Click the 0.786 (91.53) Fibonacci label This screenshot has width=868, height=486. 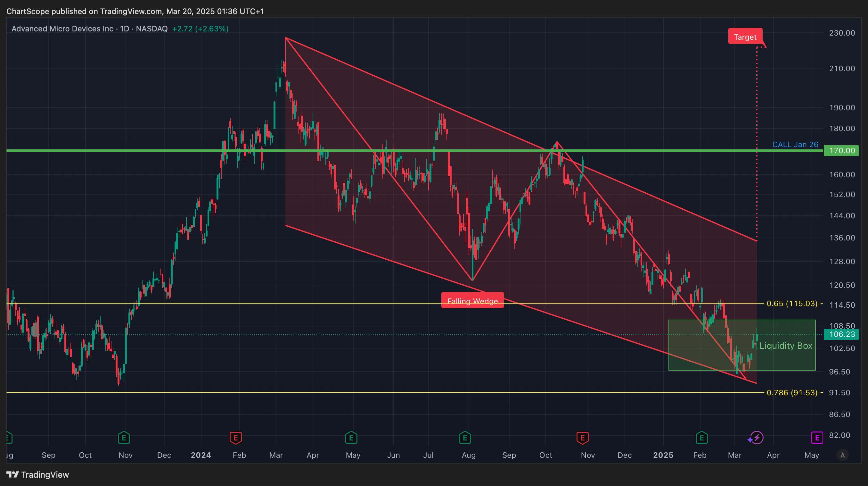(791, 392)
